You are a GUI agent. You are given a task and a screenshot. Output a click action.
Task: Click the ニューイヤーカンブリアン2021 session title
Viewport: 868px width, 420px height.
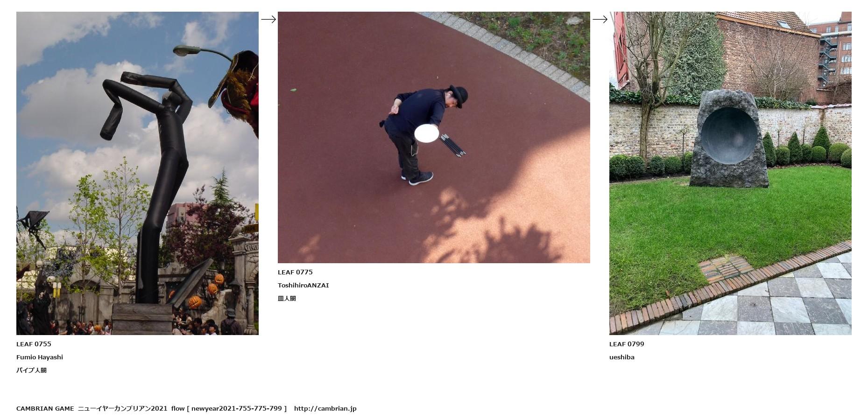122,408
